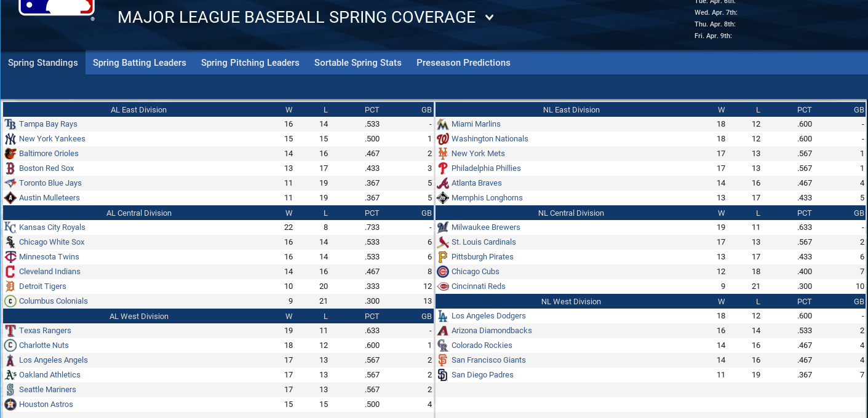
Task: Click the AL Central Division header
Action: 139,213
